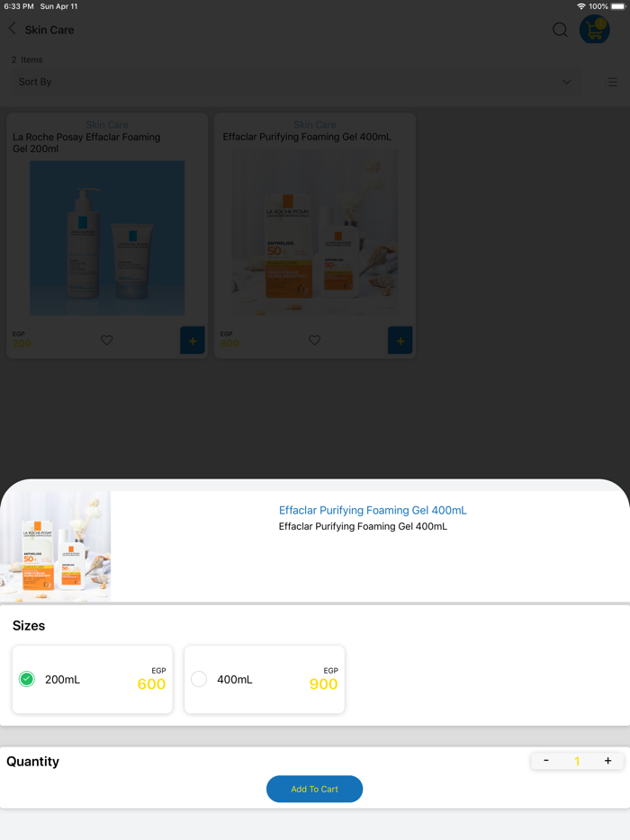Check the Wi-Fi status icon
The image size is (630, 840).
[581, 6]
